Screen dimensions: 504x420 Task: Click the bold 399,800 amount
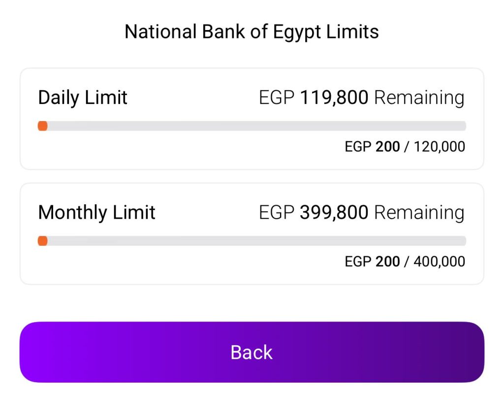[334, 212]
